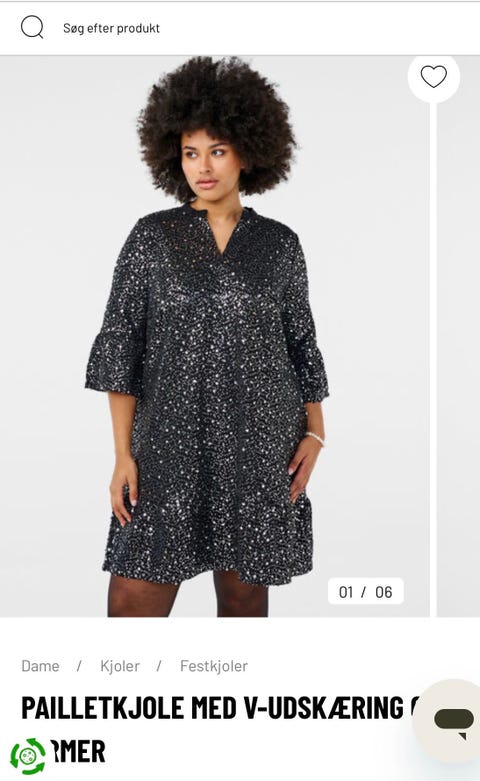480x781 pixels.
Task: Add dress to wishlist with heart icon
Action: coord(433,77)
